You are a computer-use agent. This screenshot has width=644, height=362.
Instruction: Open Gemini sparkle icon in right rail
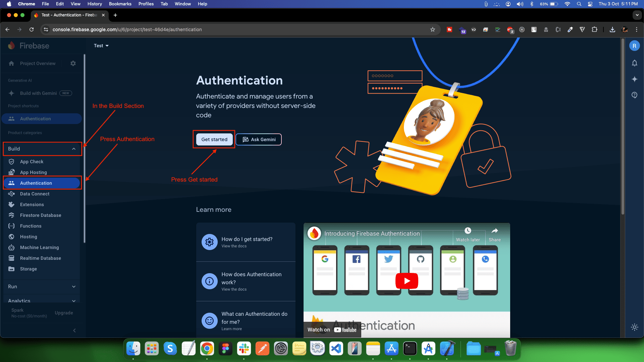tap(634, 79)
